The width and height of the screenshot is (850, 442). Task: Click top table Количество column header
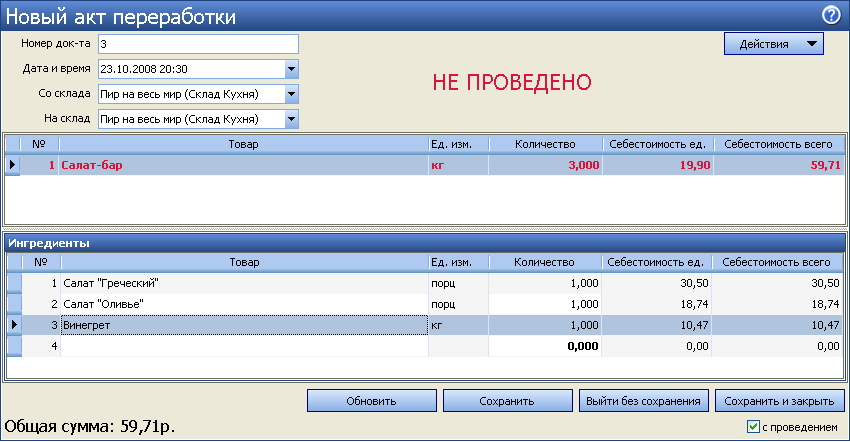click(545, 144)
